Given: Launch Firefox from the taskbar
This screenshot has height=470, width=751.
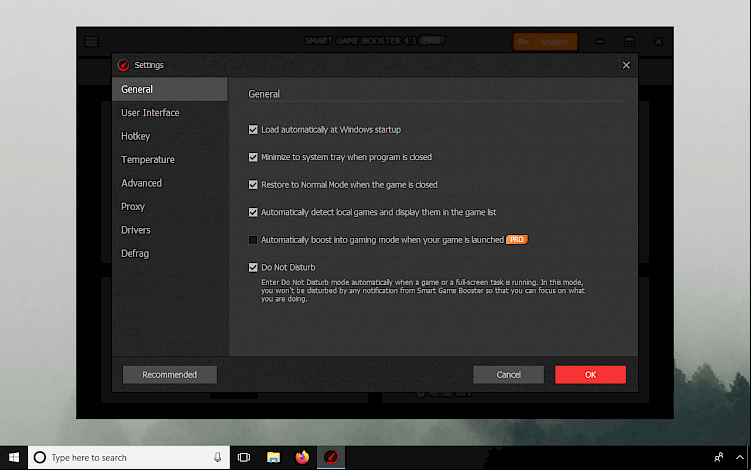Looking at the screenshot, I should (302, 458).
